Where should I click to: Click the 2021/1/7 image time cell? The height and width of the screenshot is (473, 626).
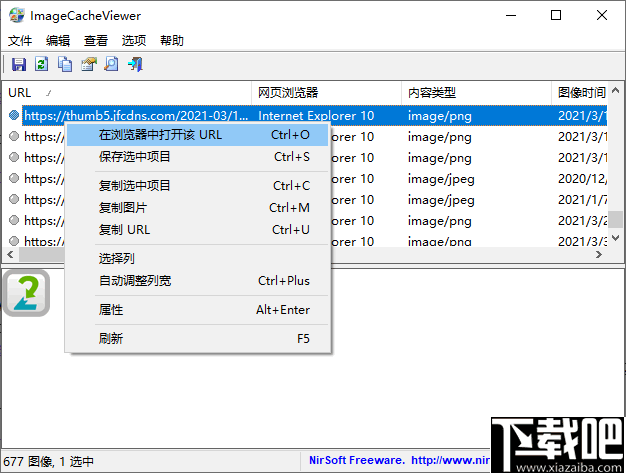click(582, 200)
